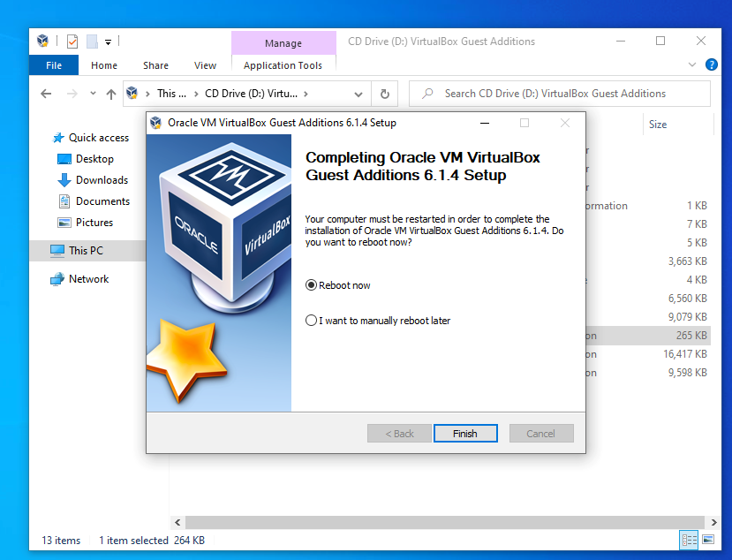Click the Back button in setup wizard
This screenshot has width=732, height=560.
coord(399,434)
